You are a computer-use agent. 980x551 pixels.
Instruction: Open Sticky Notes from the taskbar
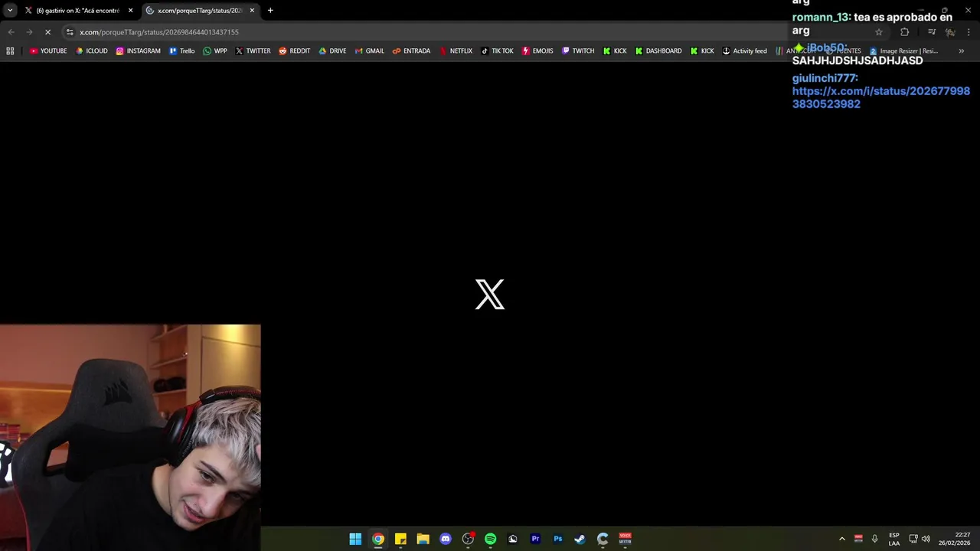point(400,539)
